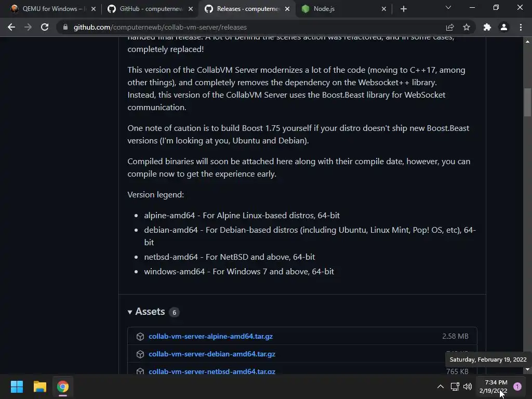The width and height of the screenshot is (532, 399).
Task: Click the alpine-amd64 legend entry
Action: pos(242,216)
